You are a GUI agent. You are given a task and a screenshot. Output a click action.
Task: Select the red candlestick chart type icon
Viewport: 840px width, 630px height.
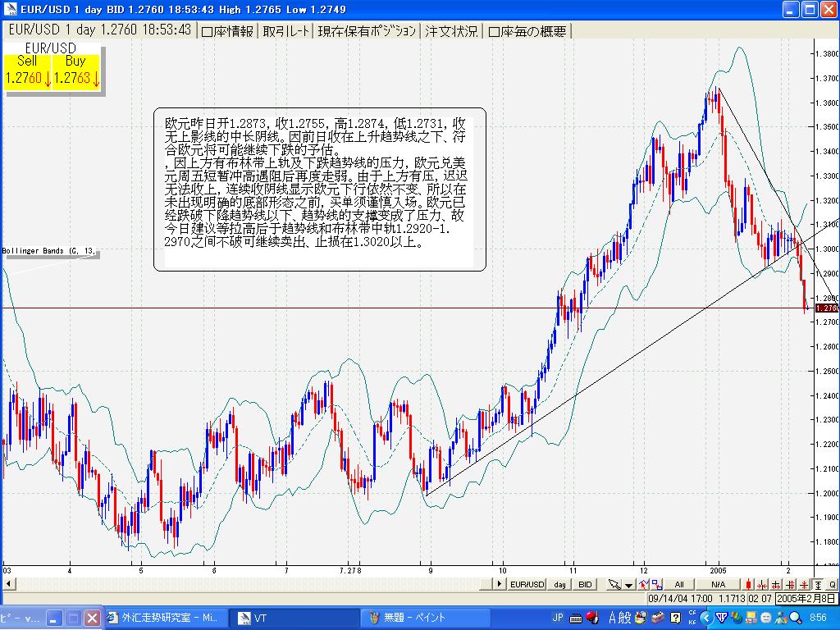point(748,584)
